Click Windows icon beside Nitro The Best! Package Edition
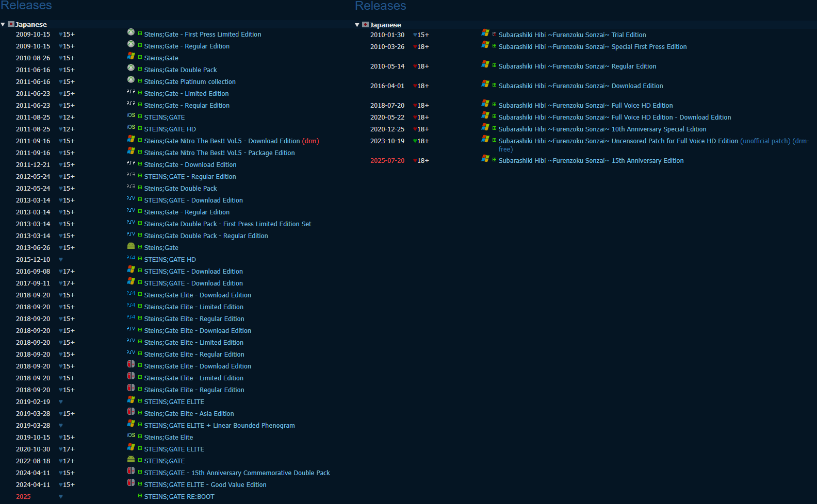Screen dimensions: 817x504 pyautogui.click(x=131, y=150)
